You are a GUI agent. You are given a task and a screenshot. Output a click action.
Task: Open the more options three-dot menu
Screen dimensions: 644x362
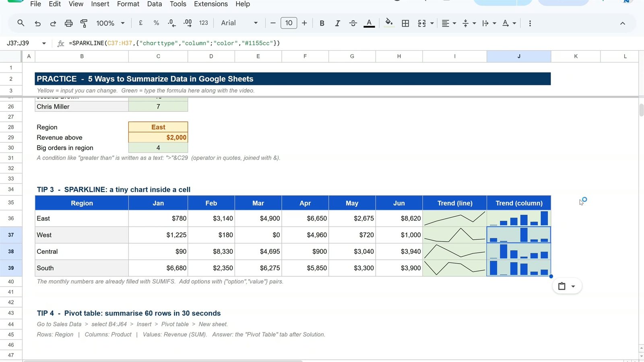(530, 23)
